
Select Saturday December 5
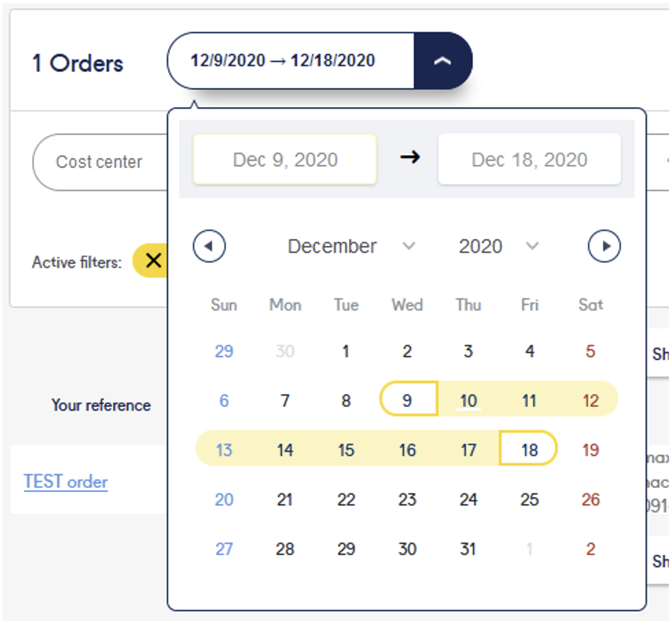[590, 351]
